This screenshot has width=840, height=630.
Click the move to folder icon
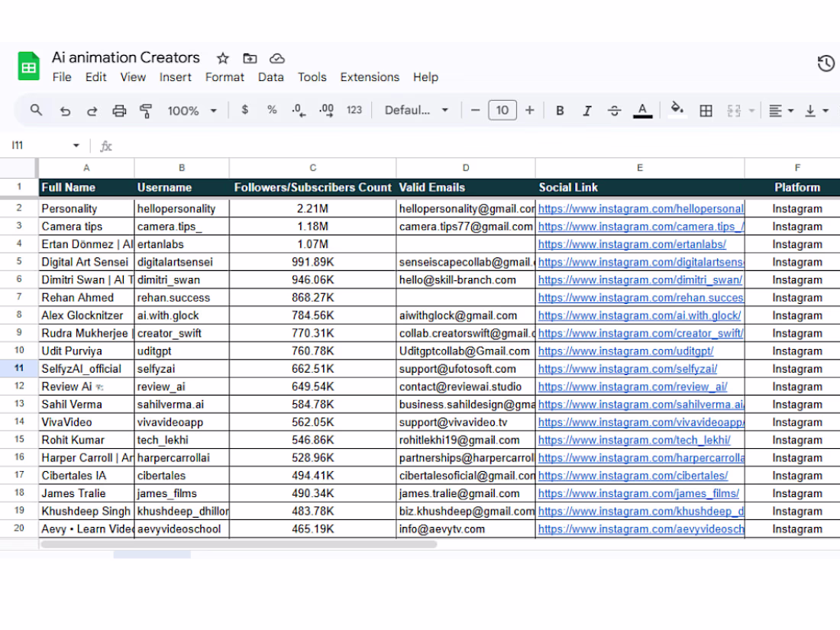pyautogui.click(x=250, y=58)
